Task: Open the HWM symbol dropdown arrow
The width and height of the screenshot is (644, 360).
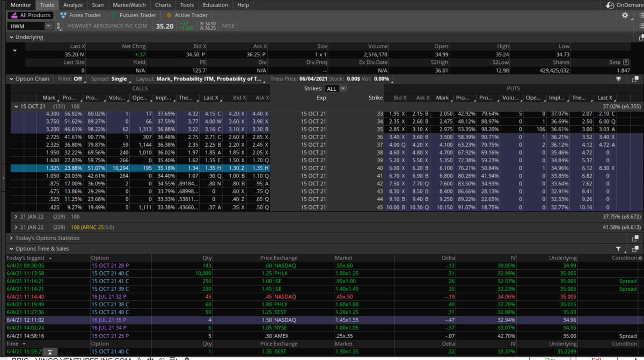Action: tap(48, 26)
